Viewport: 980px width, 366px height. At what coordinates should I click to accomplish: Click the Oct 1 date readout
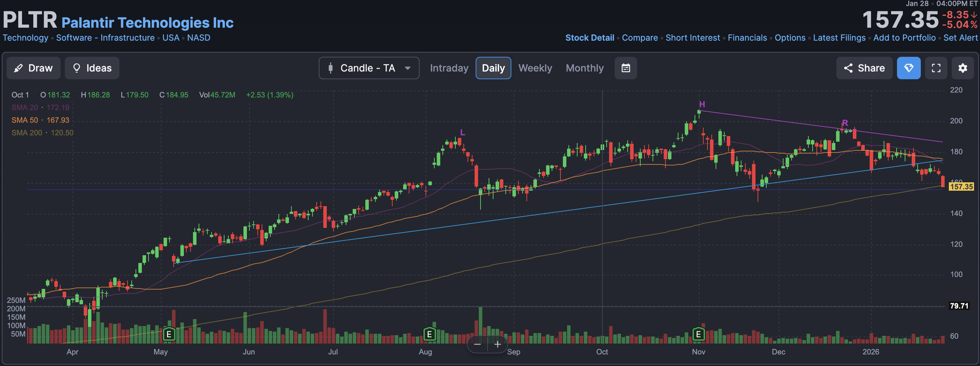[20, 95]
